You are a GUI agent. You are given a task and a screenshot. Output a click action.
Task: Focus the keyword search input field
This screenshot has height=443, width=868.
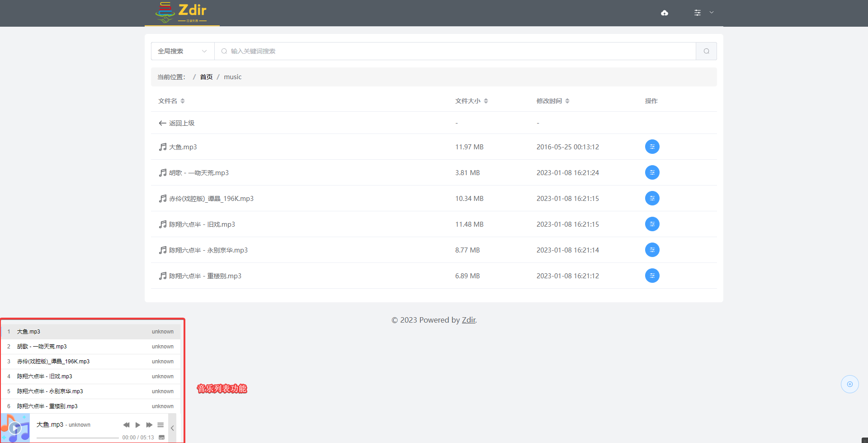457,51
